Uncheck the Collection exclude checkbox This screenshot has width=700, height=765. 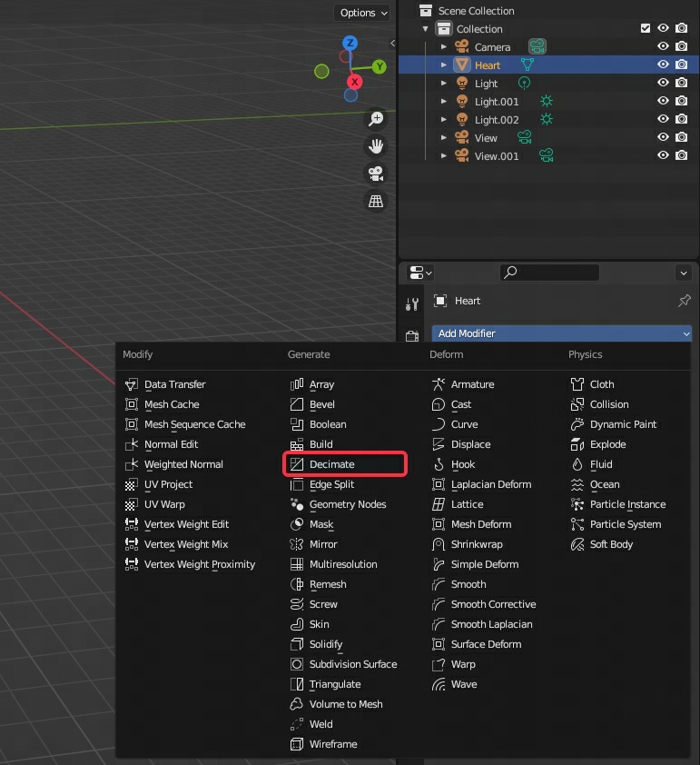point(646,29)
